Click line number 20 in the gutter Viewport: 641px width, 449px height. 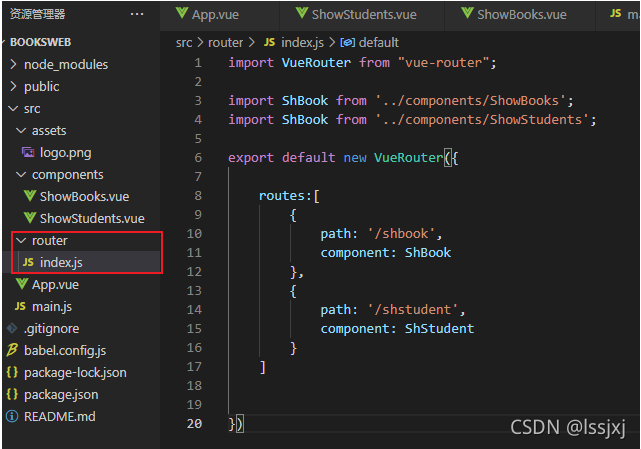coord(194,424)
